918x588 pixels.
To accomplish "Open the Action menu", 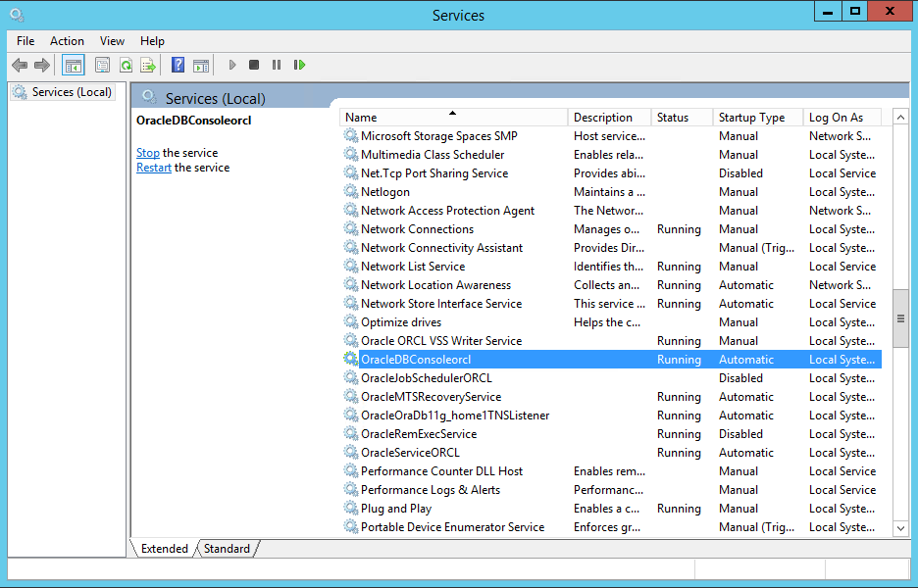I will (x=67, y=41).
